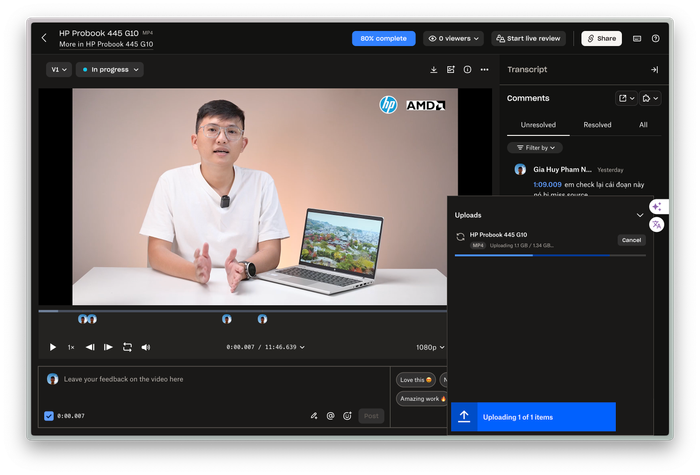Cancel the HP Probook upload

[x=631, y=240]
